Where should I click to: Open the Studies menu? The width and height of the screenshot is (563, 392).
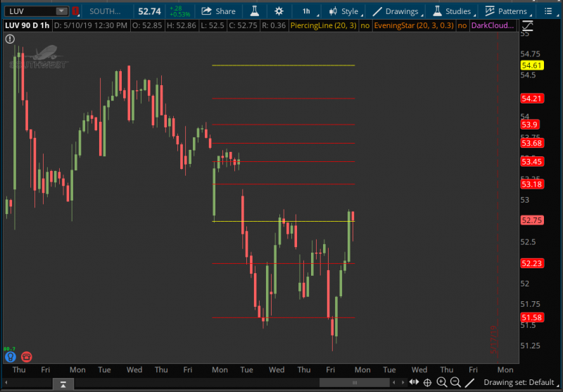coord(452,11)
